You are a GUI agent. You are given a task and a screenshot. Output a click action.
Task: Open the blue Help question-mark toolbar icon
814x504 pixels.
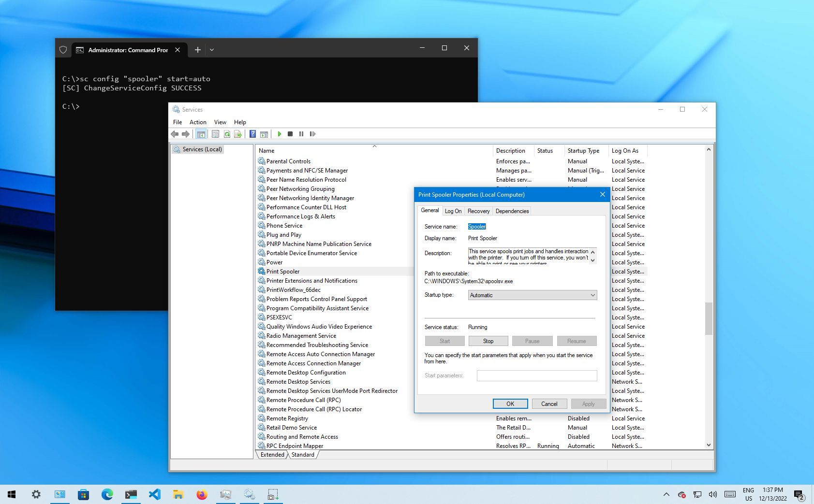[x=252, y=134]
